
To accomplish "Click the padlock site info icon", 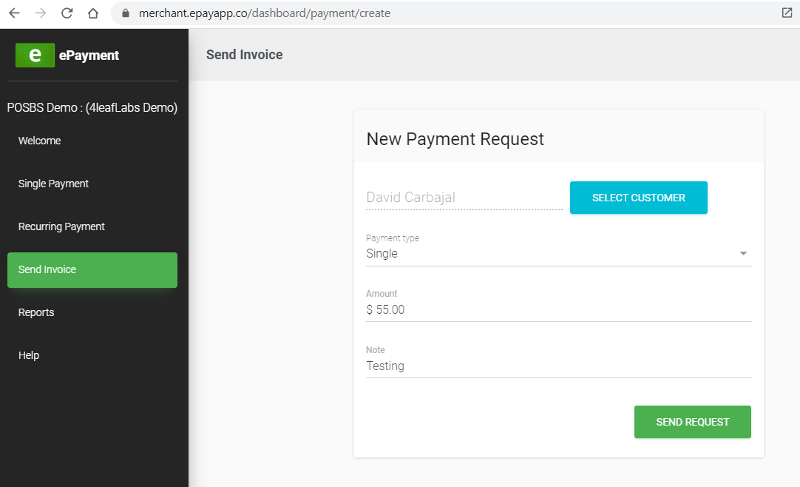I will point(125,14).
